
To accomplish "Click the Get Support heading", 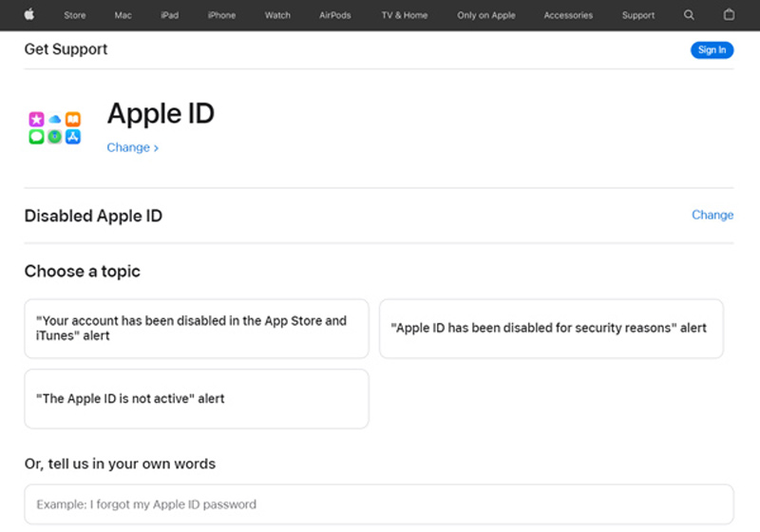I will pos(66,49).
